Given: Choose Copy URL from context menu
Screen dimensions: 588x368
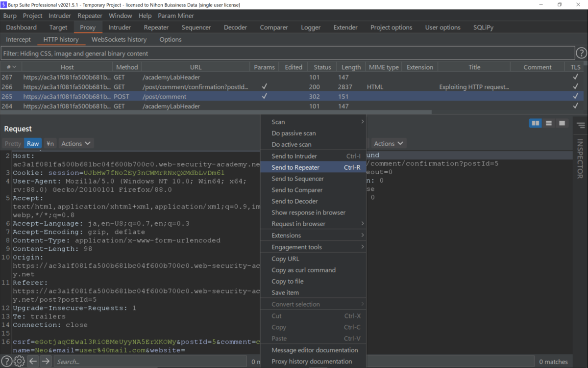Looking at the screenshot, I should [x=314, y=259].
